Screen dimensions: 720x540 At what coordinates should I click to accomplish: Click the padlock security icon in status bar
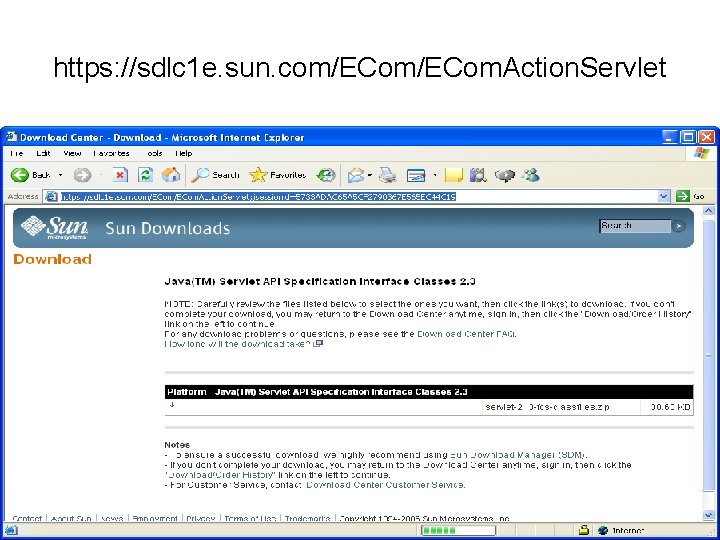[x=584, y=530]
